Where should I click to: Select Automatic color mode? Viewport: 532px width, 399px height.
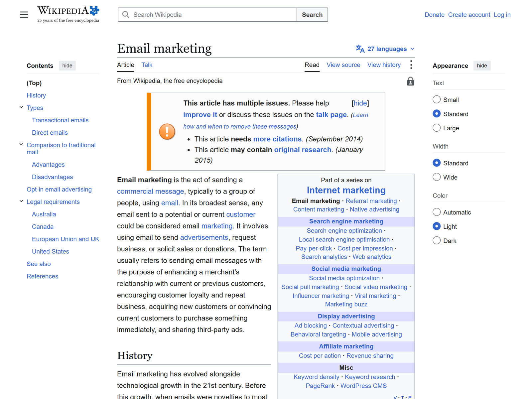(437, 212)
